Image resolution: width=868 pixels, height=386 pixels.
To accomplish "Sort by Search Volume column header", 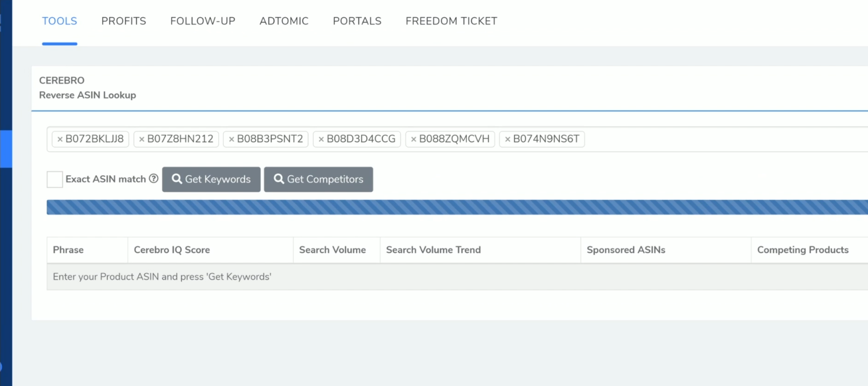I will 332,250.
